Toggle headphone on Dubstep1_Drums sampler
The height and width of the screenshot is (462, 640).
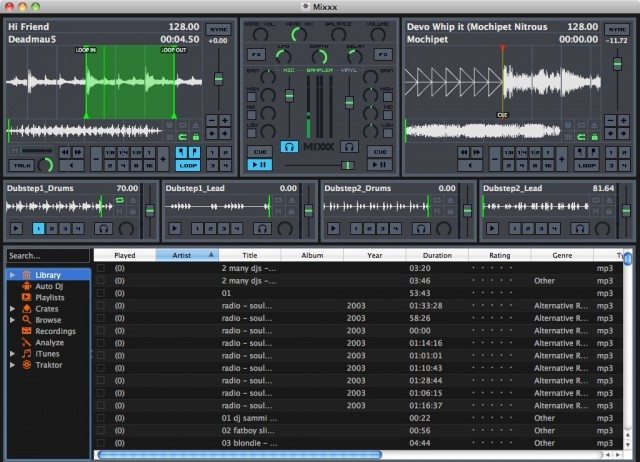(x=103, y=229)
